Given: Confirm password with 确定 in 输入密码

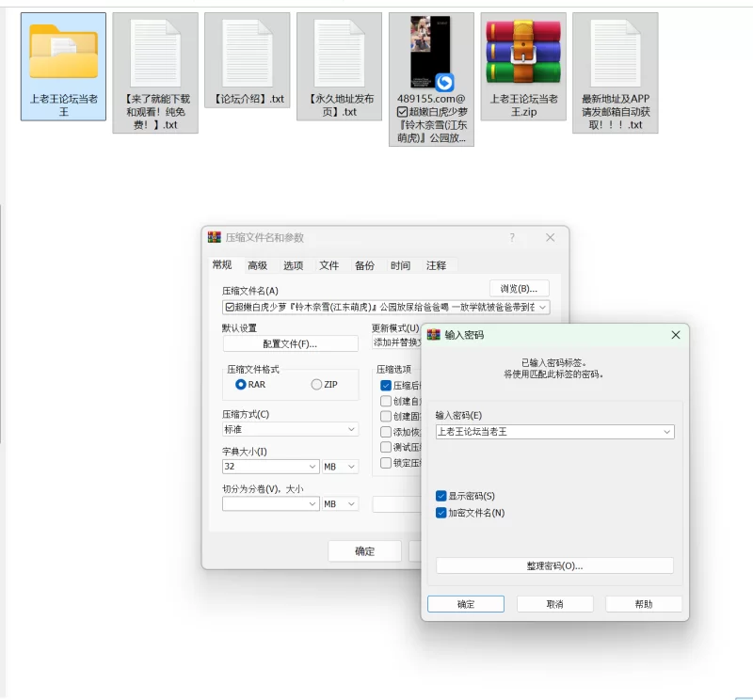Looking at the screenshot, I should 466,604.
